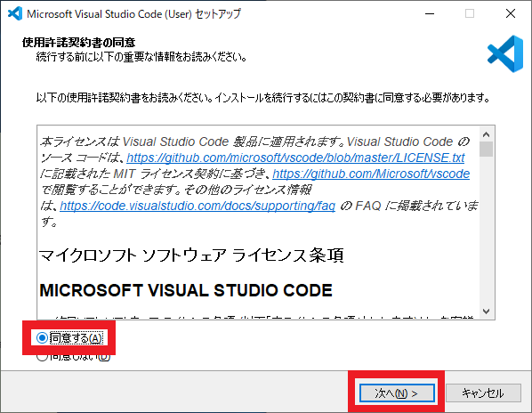This screenshot has width=532, height=413.
Task: Click the large VS Code logo
Action: [505, 53]
